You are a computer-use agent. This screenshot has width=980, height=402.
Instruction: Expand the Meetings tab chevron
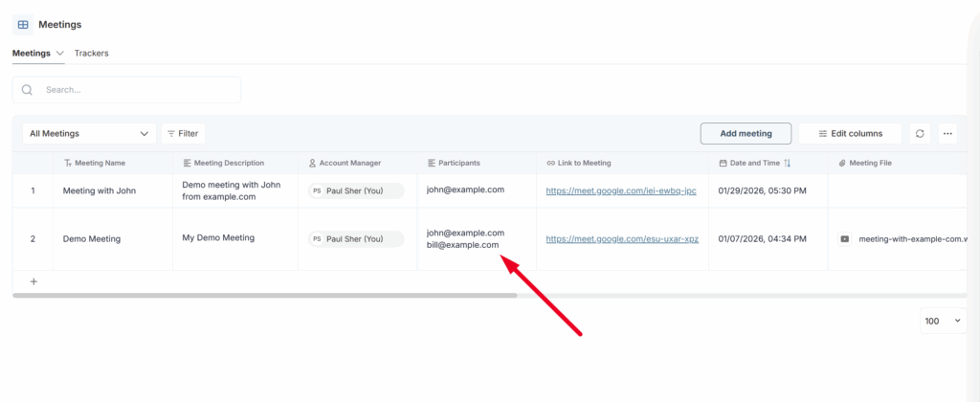pos(60,54)
